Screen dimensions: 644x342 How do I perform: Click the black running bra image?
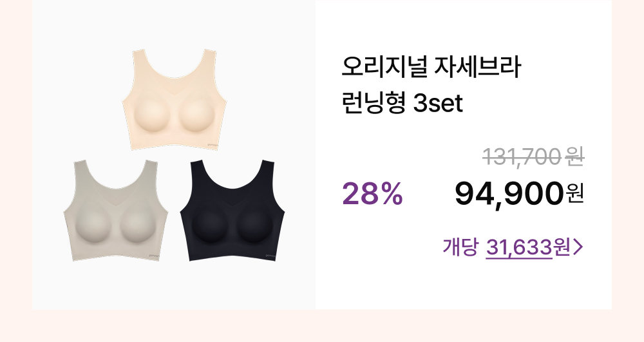tap(232, 210)
